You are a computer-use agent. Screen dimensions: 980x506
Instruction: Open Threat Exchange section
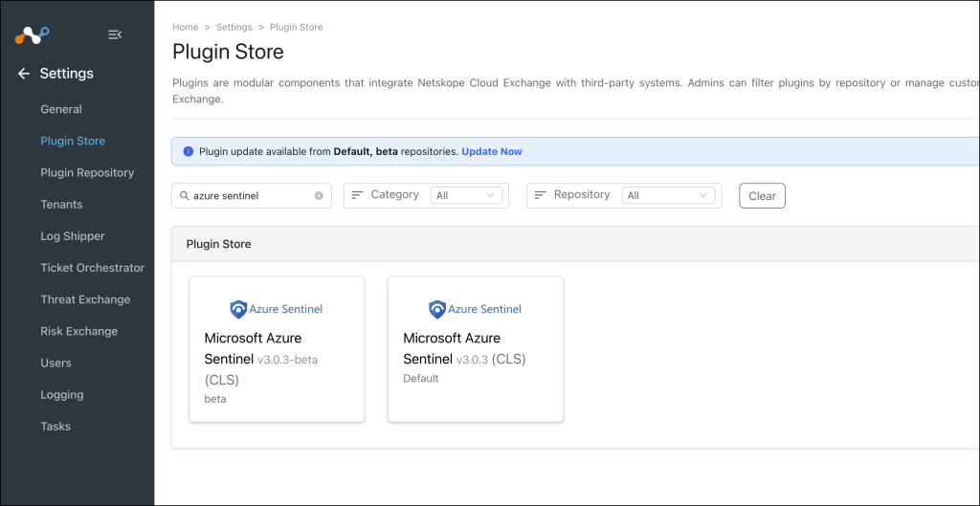[x=85, y=299]
